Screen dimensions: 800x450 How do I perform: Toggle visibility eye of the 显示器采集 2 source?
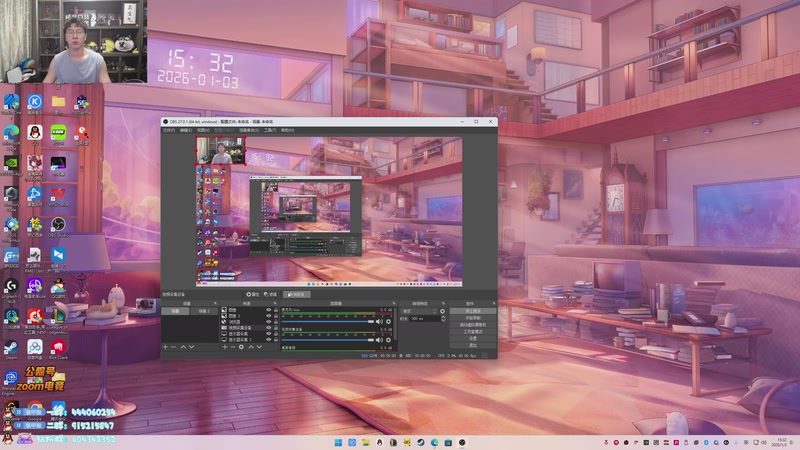[x=268, y=339]
